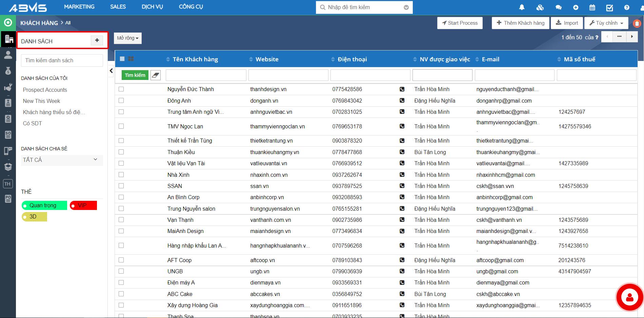This screenshot has height=318, width=644.
Task: Select the red VIP tag
Action: click(83, 206)
